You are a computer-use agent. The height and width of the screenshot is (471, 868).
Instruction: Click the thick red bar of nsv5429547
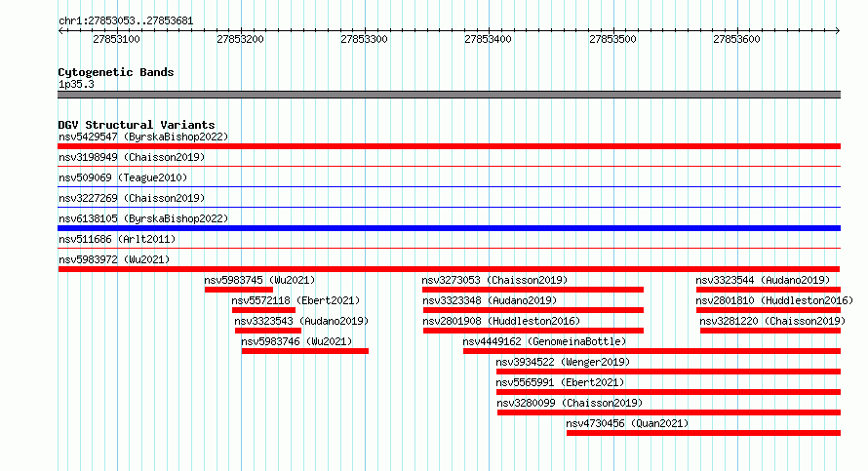[x=449, y=146]
